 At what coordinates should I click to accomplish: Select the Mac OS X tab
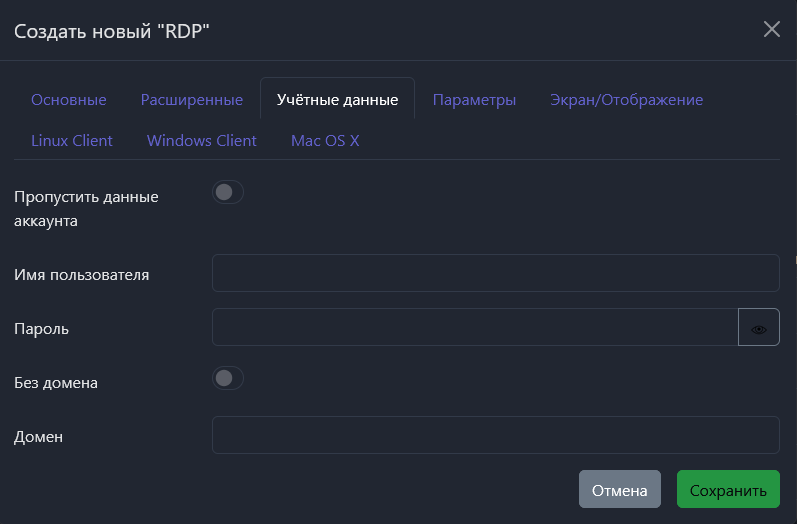(325, 141)
